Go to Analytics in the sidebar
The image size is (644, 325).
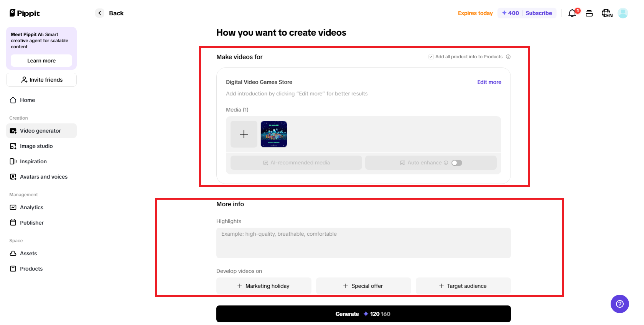(31, 207)
